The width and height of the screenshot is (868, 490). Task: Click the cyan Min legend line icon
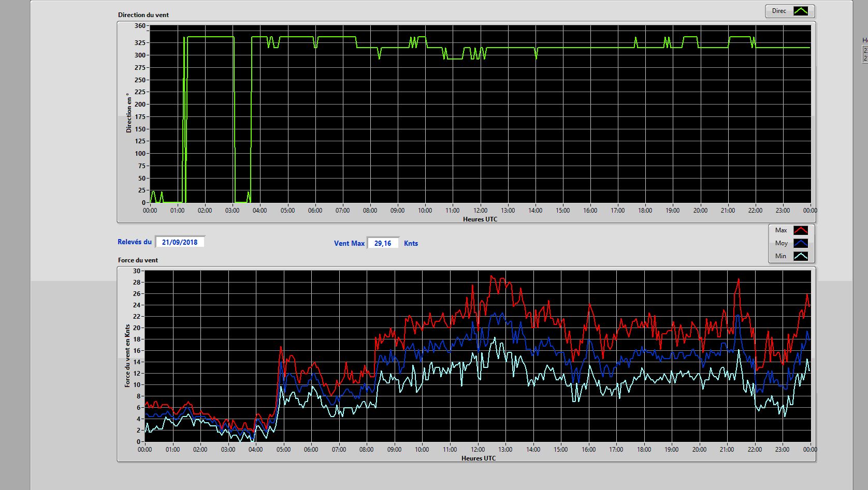click(x=801, y=256)
